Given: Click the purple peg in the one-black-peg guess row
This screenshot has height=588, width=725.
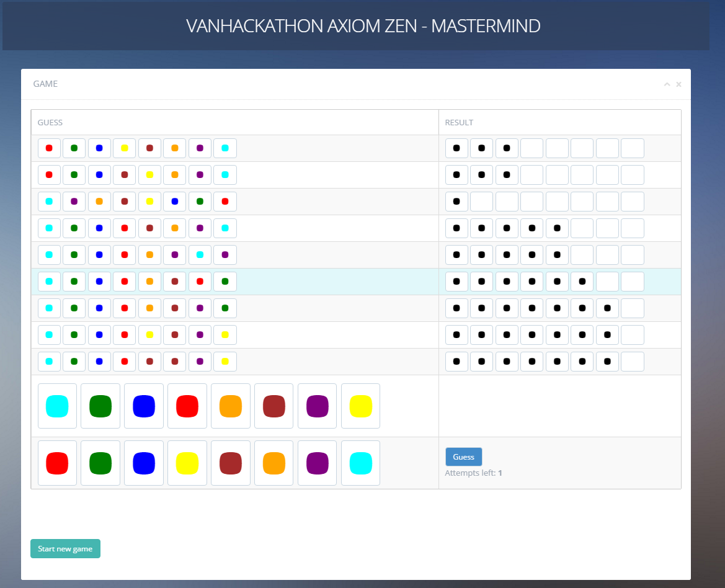Looking at the screenshot, I should [x=74, y=202].
